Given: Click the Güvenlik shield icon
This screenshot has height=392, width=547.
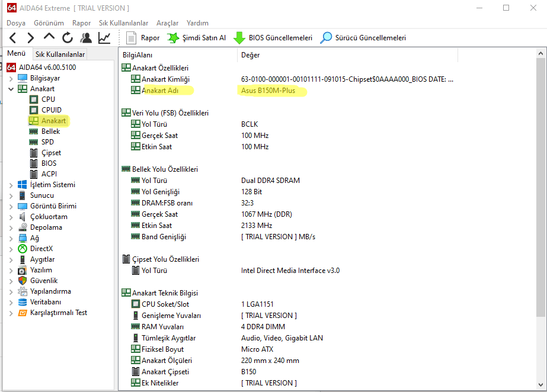Looking at the screenshot, I should pyautogui.click(x=23, y=281).
